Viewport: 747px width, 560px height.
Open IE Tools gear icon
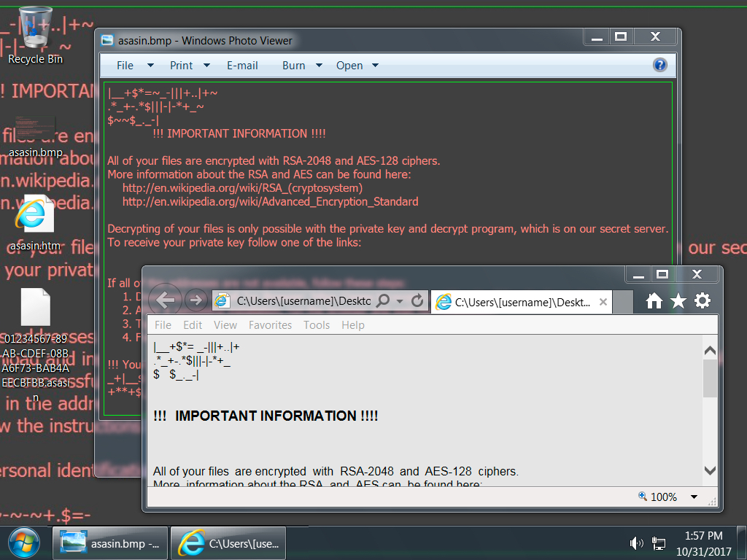(x=703, y=301)
